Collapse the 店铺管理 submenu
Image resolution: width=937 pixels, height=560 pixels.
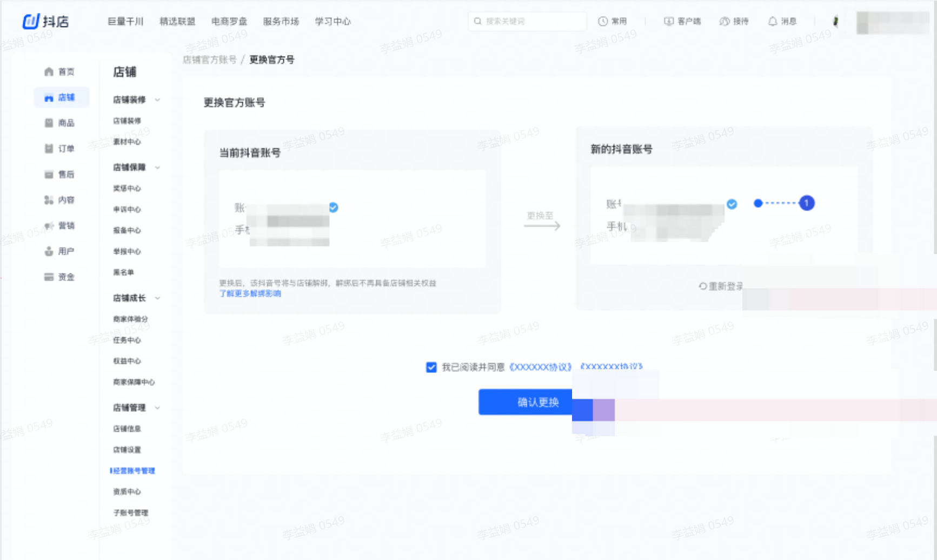tap(157, 408)
